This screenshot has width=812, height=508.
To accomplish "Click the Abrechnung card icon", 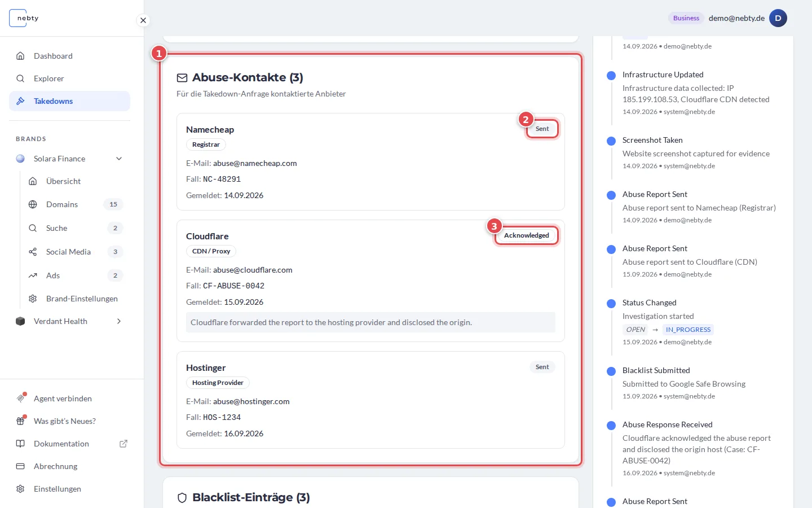I will point(20,466).
